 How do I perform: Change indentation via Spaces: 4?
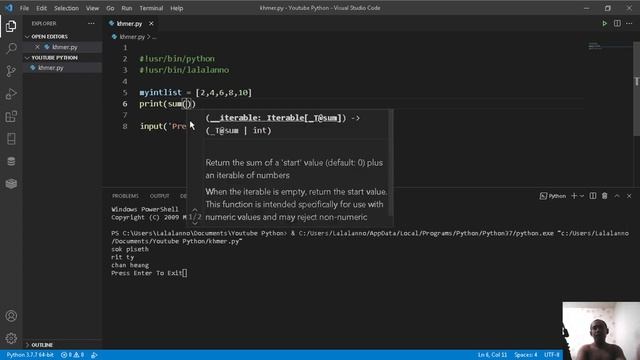(526, 355)
